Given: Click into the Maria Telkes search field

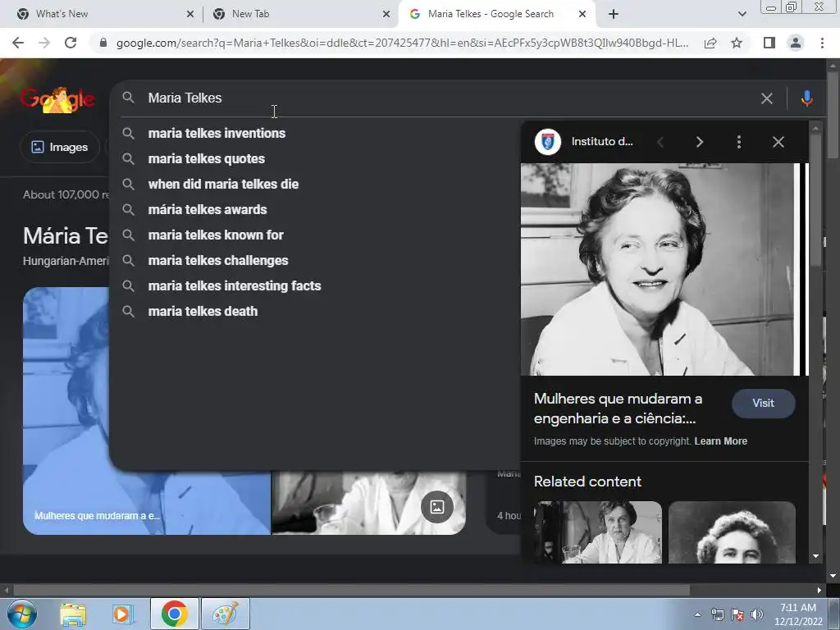Looking at the screenshot, I should click(x=450, y=98).
